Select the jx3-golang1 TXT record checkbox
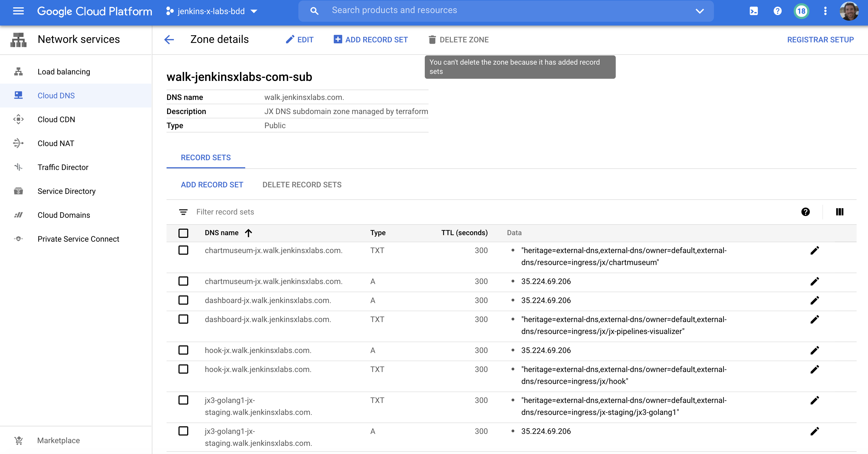Image resolution: width=868 pixels, height=454 pixels. [183, 400]
